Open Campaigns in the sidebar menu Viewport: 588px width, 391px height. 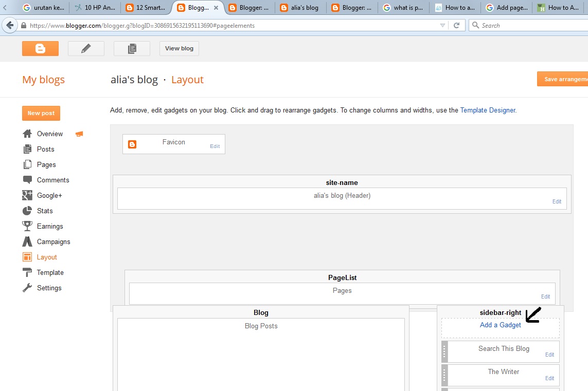pyautogui.click(x=54, y=241)
